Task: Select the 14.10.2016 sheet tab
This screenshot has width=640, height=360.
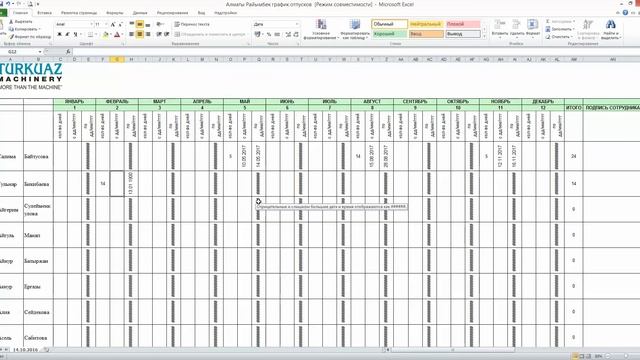Action: (25, 350)
